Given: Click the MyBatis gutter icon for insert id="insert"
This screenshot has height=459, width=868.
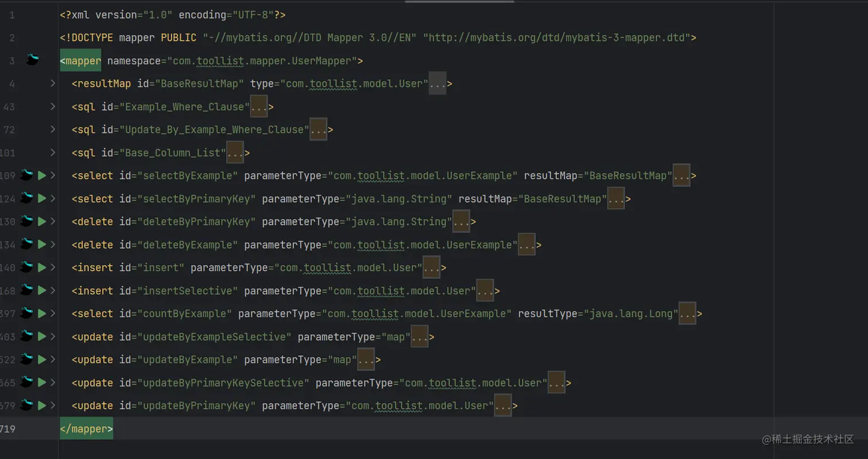Looking at the screenshot, I should click(27, 267).
